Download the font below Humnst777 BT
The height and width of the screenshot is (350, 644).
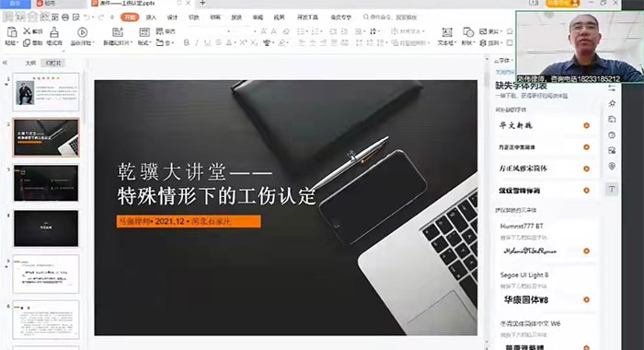pos(587,251)
